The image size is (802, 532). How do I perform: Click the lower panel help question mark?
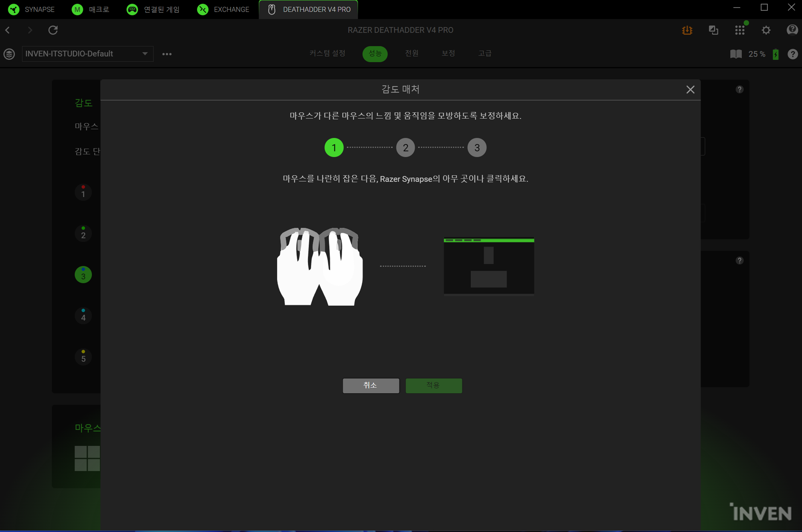coord(740,261)
